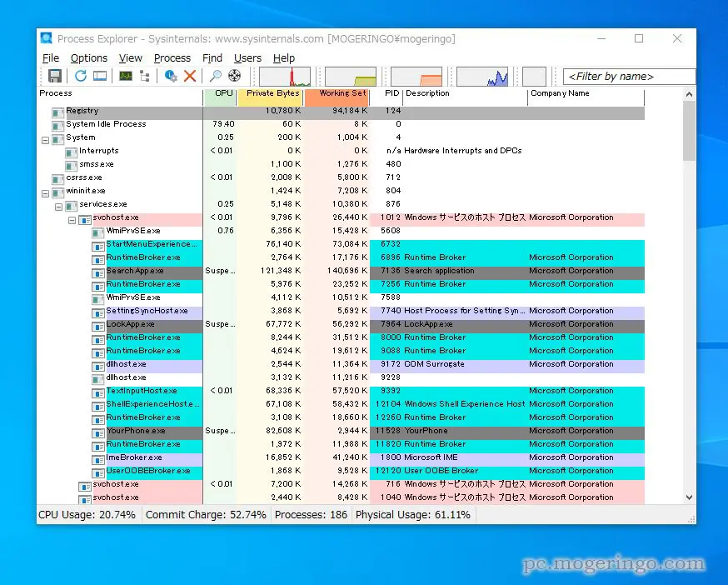The height and width of the screenshot is (585, 728).
Task: Open the System Information monitor icon
Action: click(125, 76)
